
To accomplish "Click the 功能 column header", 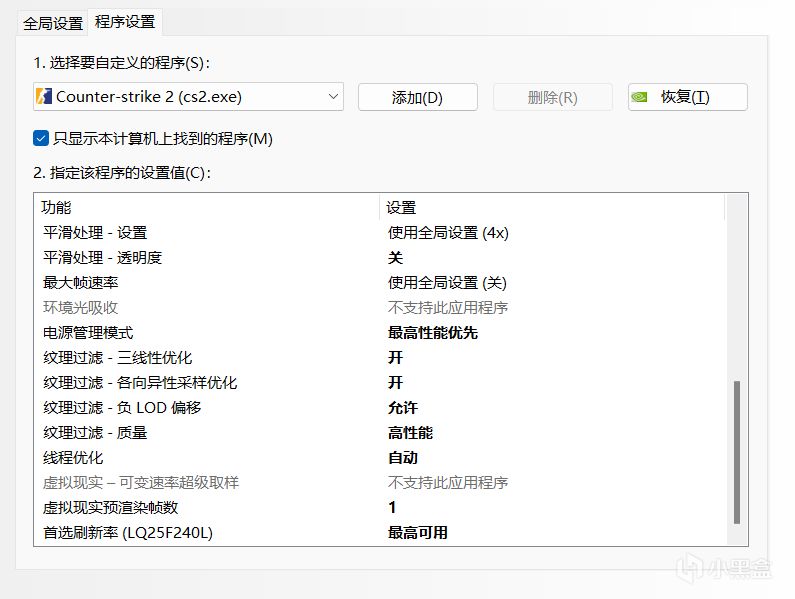I will tap(206, 207).
